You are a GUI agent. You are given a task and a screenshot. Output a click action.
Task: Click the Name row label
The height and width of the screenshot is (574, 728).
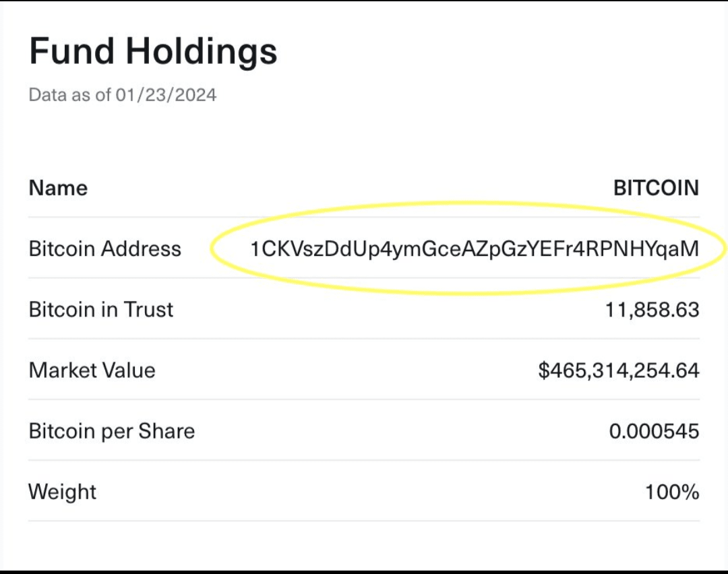58,188
